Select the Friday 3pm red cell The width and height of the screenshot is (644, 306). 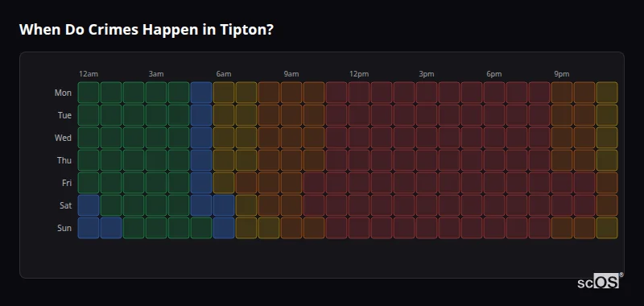pos(427,183)
